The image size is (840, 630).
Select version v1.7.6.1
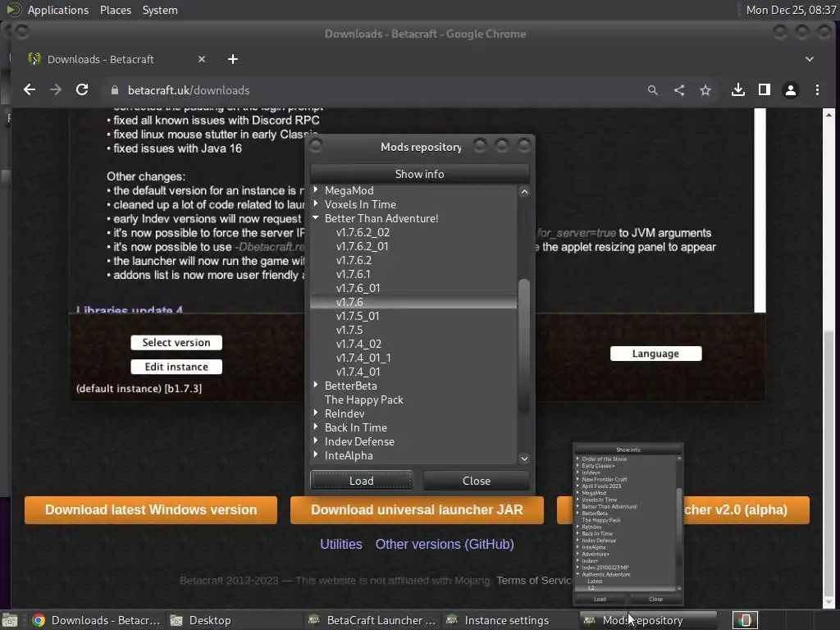coord(353,274)
